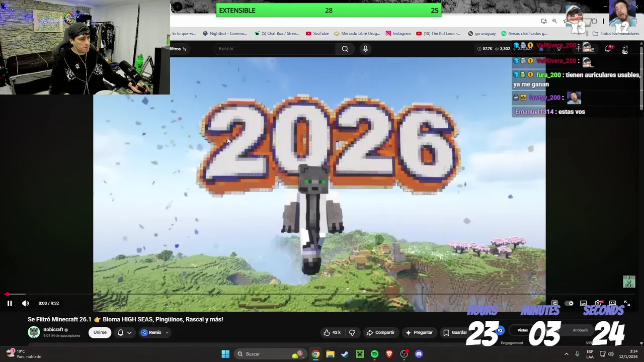The height and width of the screenshot is (362, 644).
Task: Open the Minecraft creeper taskbar icon
Action: 360,354
